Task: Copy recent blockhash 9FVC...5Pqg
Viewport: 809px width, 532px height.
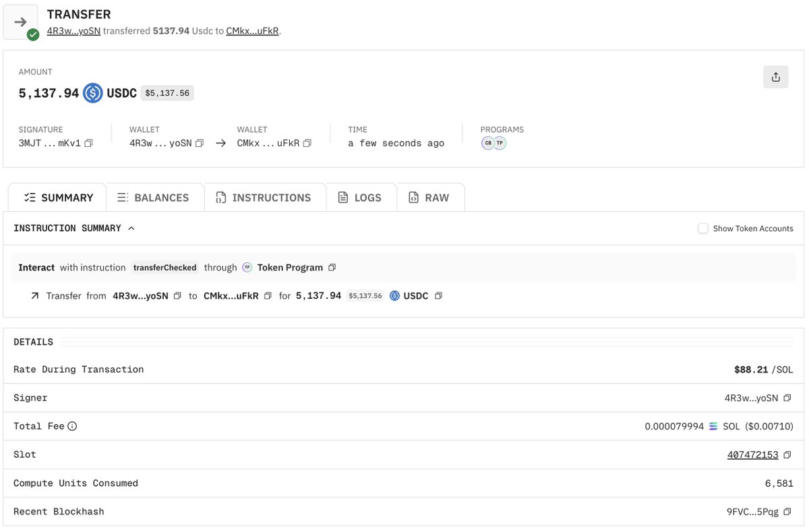Action: pos(786,512)
